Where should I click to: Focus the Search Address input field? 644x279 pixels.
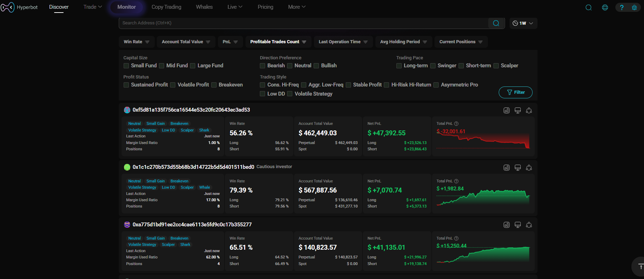coord(303,23)
